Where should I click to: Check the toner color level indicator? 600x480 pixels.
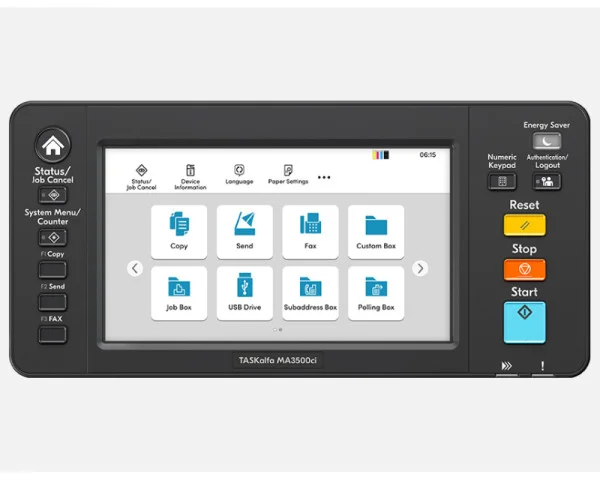(380, 156)
